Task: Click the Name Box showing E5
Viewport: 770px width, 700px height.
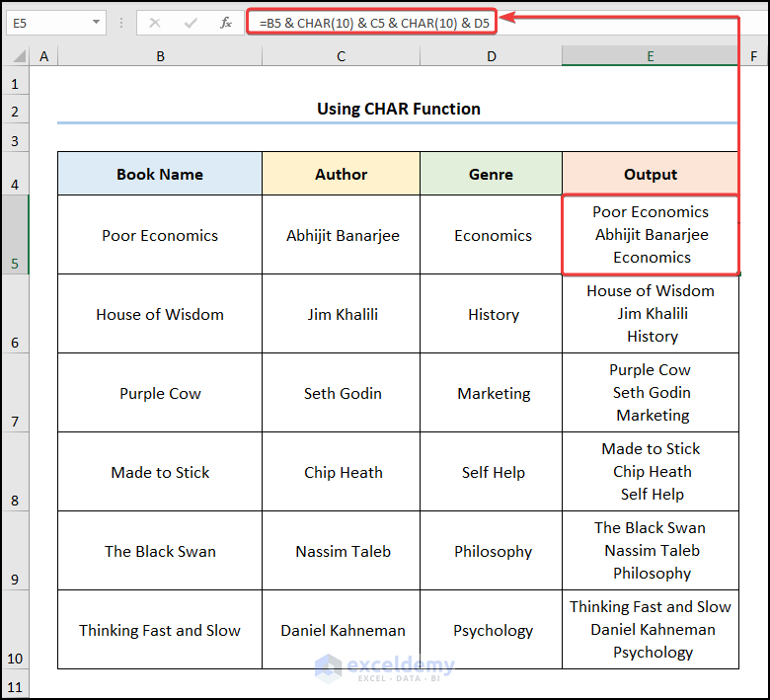Action: click(55, 23)
